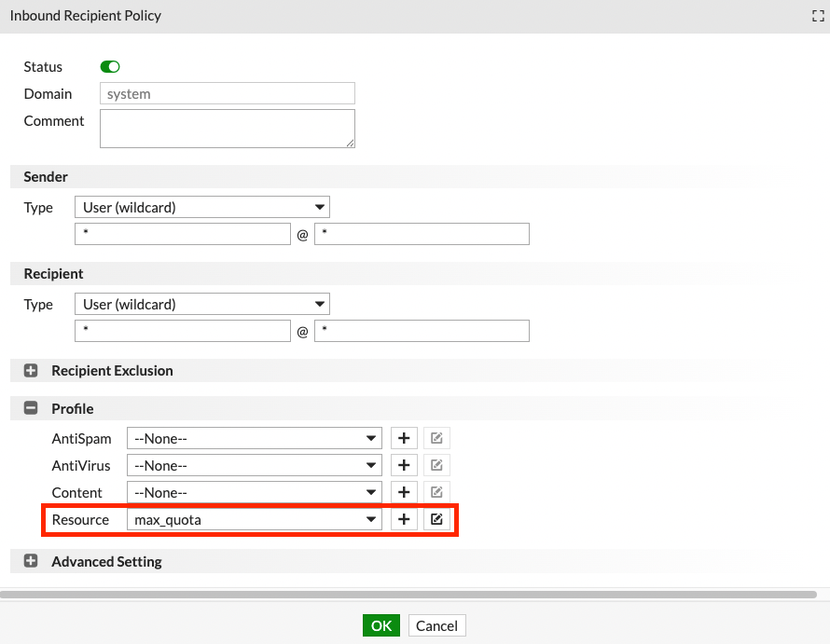The width and height of the screenshot is (830, 644).
Task: Maximize the Inbound Recipient Policy dialog
Action: pos(818,16)
